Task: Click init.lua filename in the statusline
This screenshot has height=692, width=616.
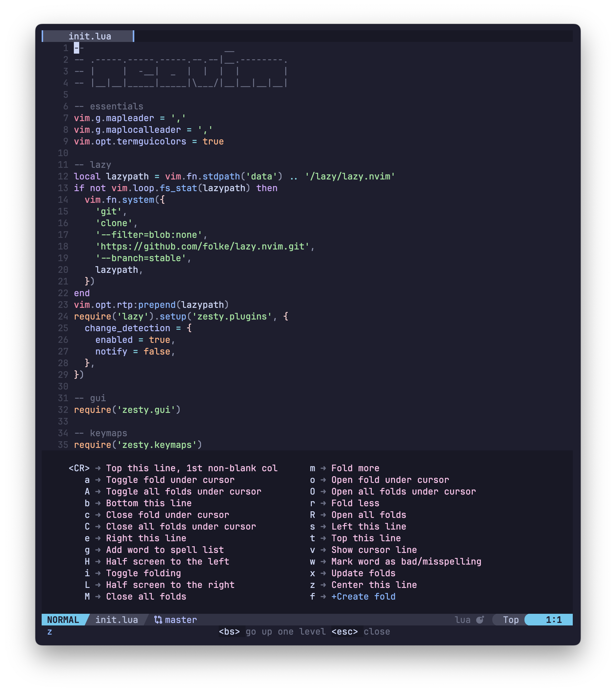Action: 116,619
